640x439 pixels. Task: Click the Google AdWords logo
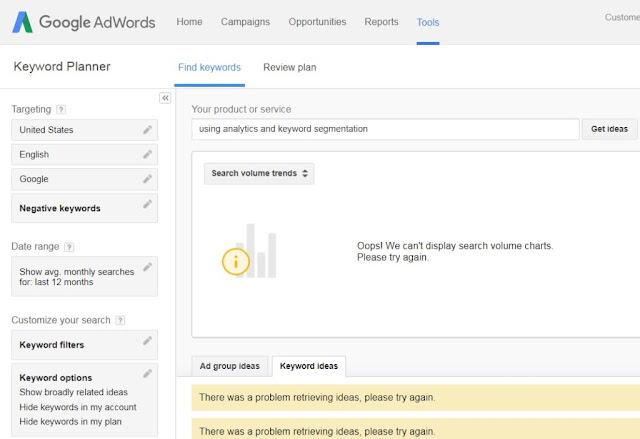(x=84, y=22)
